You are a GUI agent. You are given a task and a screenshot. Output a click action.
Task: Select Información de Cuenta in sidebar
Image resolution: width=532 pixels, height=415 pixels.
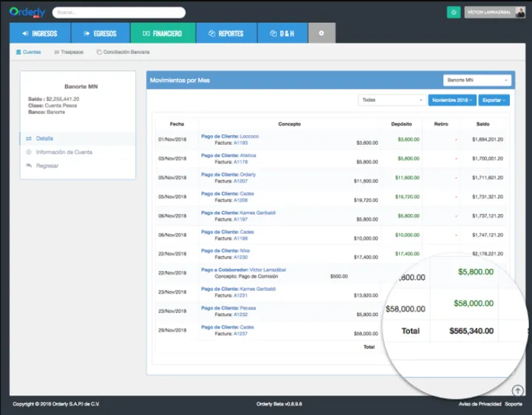point(64,152)
